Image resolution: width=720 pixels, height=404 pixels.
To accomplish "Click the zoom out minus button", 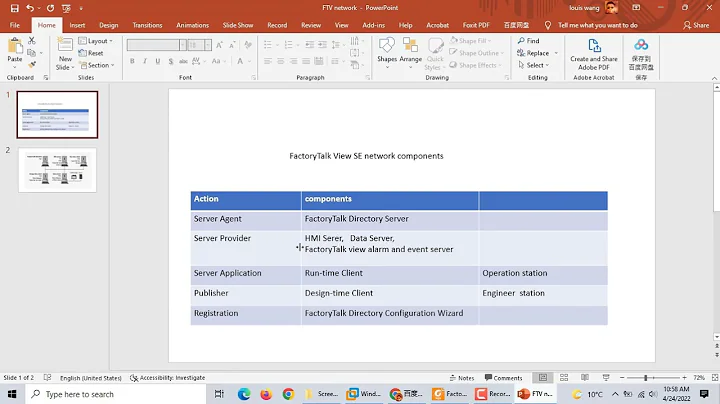I will pyautogui.click(x=622, y=377).
